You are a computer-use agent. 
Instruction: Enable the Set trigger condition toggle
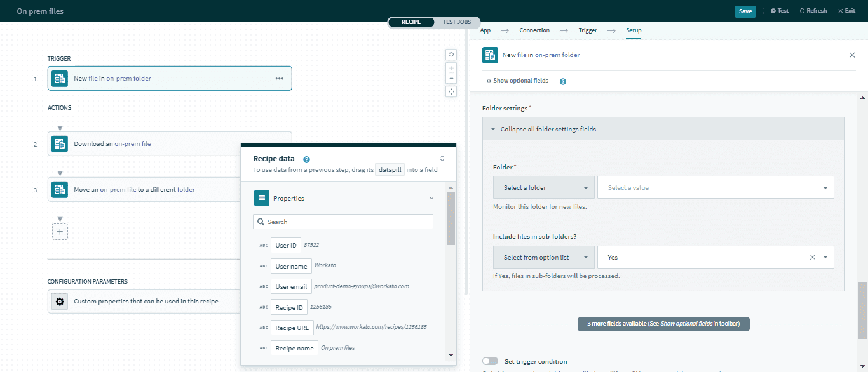coord(490,361)
